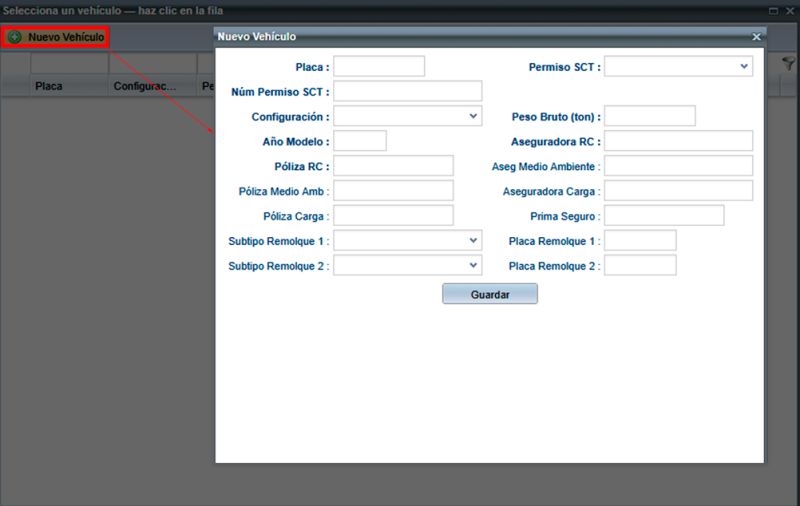Screen dimensions: 800x506
Task: Close the Selecciona un vehículo window
Action: pyautogui.click(x=790, y=11)
